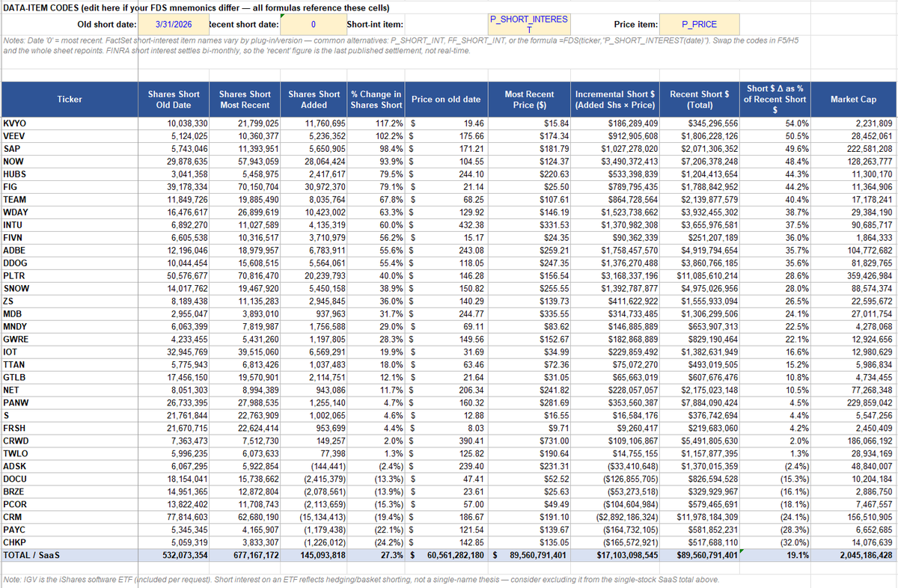This screenshot has height=588, width=898.
Task: Click PANW's recent short total $7,884,090,424
Action: [700, 402]
